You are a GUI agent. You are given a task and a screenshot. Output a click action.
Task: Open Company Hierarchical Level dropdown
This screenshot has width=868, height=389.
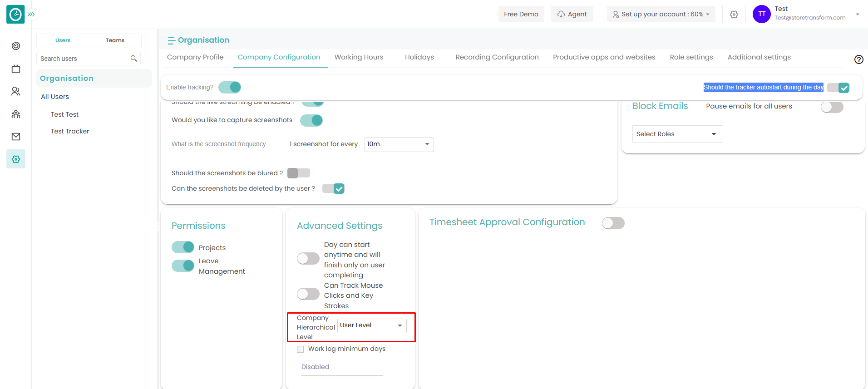(x=372, y=325)
